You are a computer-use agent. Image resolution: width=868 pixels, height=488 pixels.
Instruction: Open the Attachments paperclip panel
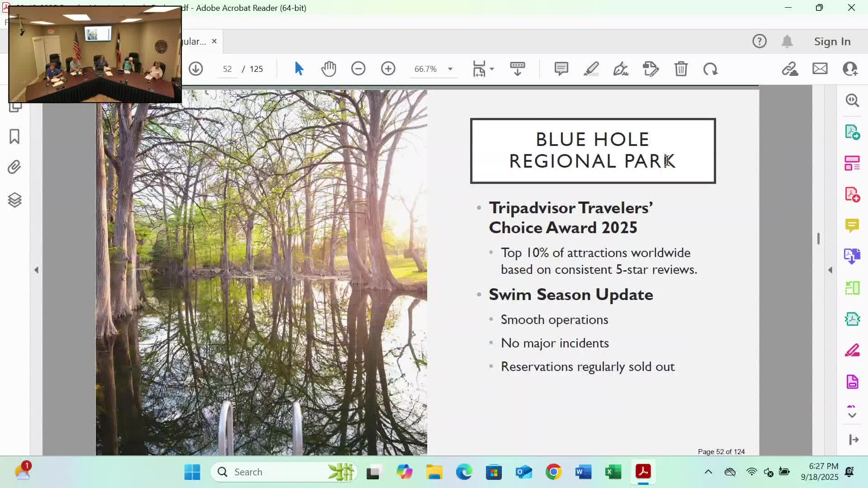coord(14,167)
